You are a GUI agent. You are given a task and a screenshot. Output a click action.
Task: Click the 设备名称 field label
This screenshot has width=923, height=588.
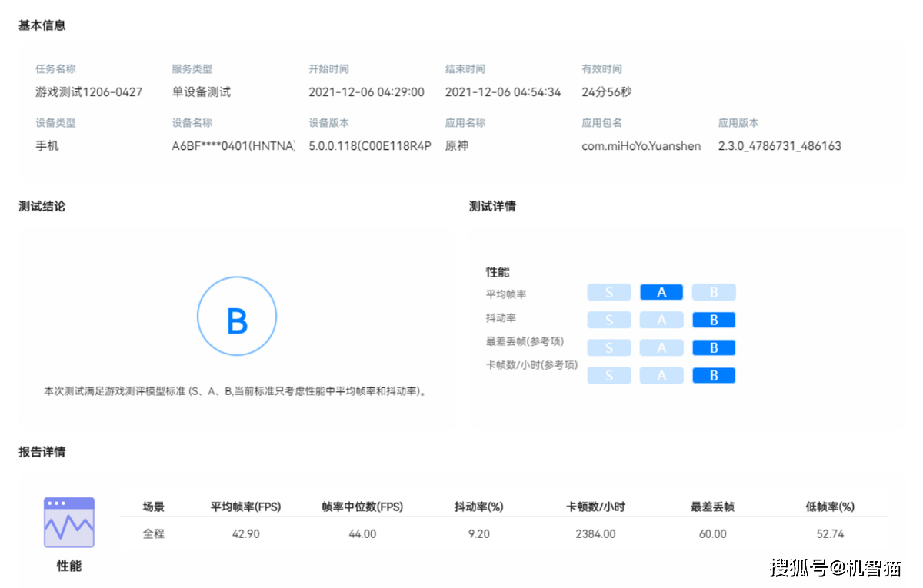(x=192, y=123)
